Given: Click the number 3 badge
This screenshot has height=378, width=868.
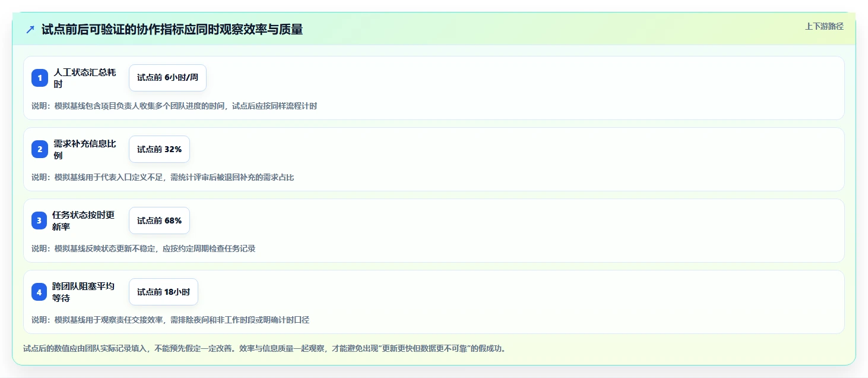Looking at the screenshot, I should pyautogui.click(x=40, y=220).
